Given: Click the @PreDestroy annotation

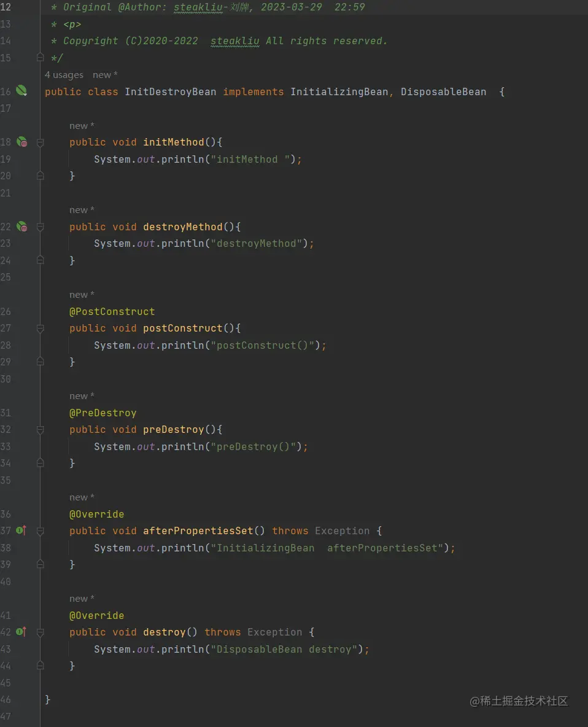Looking at the screenshot, I should point(103,413).
